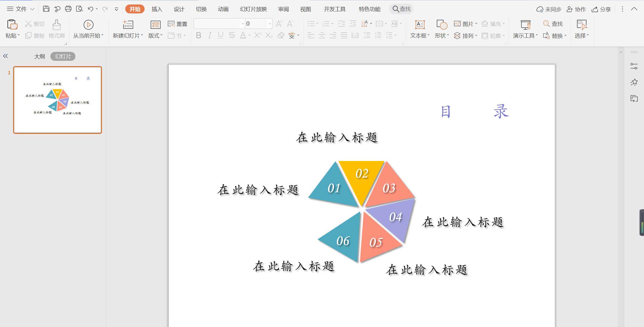
Task: Open the font size dropdown
Action: [270, 24]
